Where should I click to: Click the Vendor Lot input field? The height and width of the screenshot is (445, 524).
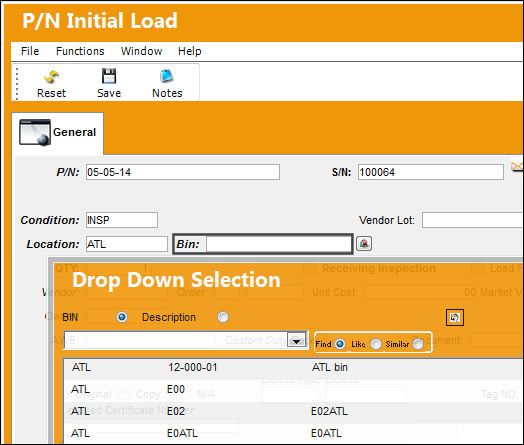(x=473, y=220)
